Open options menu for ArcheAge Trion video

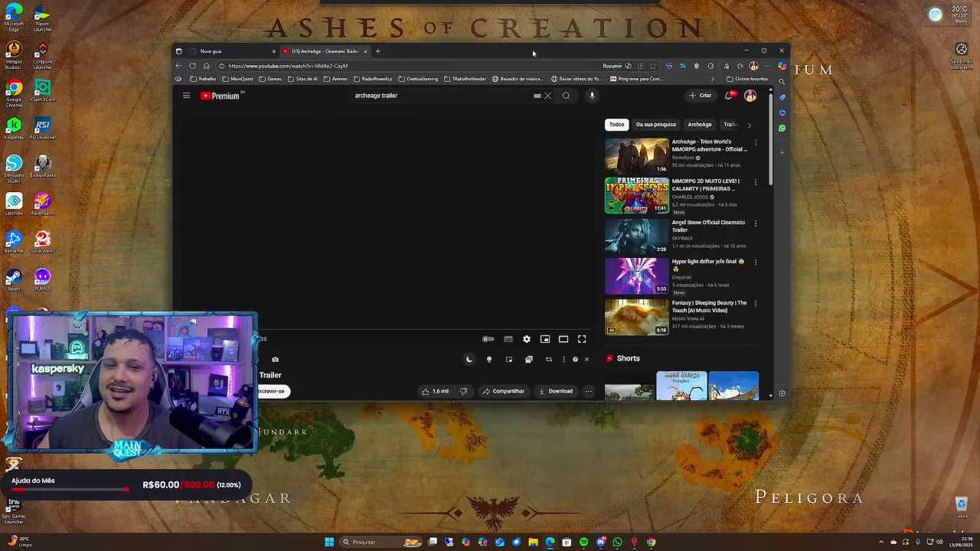point(756,142)
